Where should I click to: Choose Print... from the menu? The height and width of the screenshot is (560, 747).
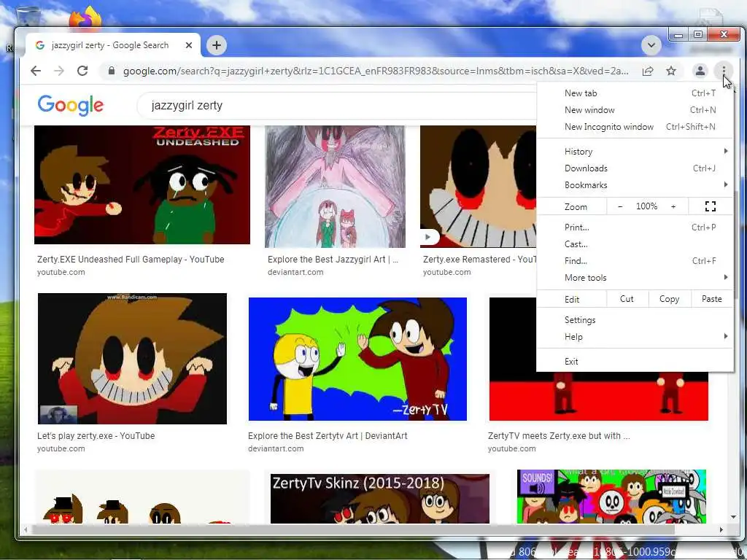pos(635,227)
